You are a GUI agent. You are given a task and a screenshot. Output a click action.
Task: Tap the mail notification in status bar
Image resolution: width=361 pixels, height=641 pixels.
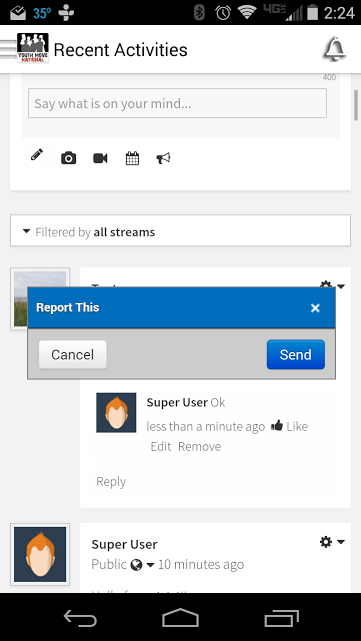18,13
